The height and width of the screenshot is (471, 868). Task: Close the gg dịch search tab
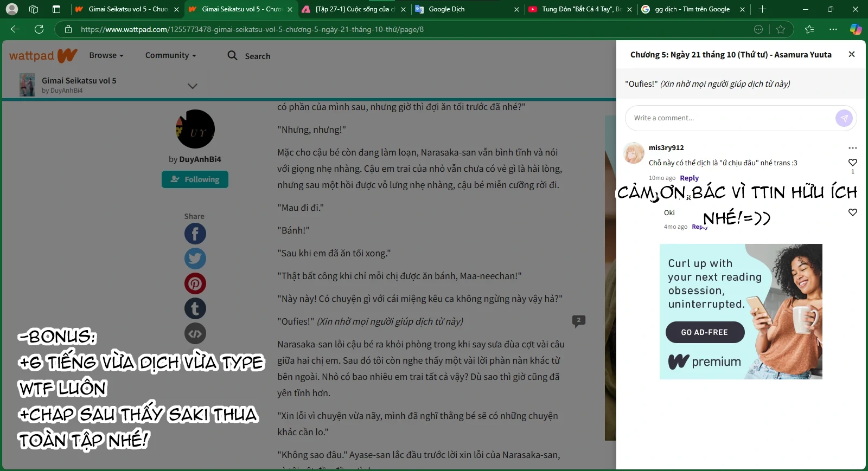pyautogui.click(x=742, y=9)
